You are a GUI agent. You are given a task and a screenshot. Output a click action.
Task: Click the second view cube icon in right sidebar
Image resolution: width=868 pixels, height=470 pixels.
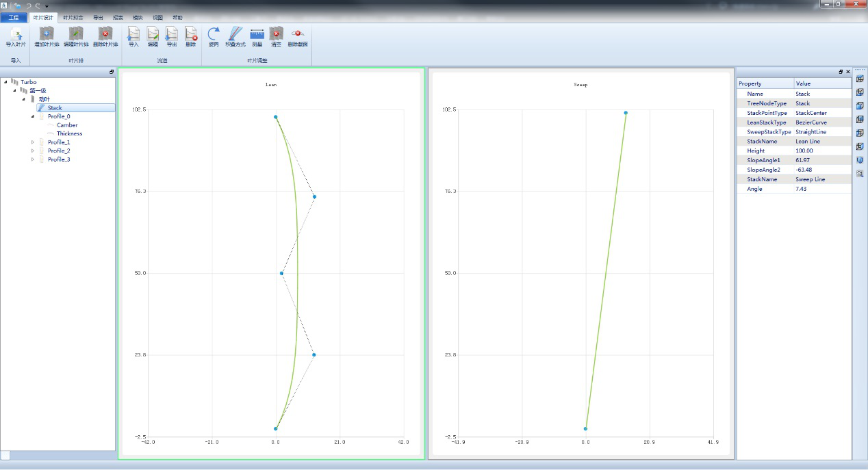tap(860, 92)
